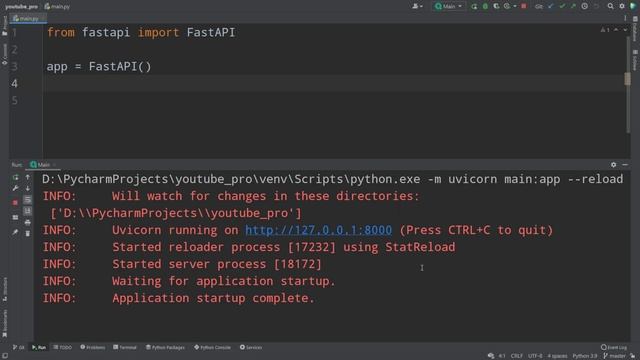
Task: Click the 4:1 cursor position in status bar
Action: 502,356
